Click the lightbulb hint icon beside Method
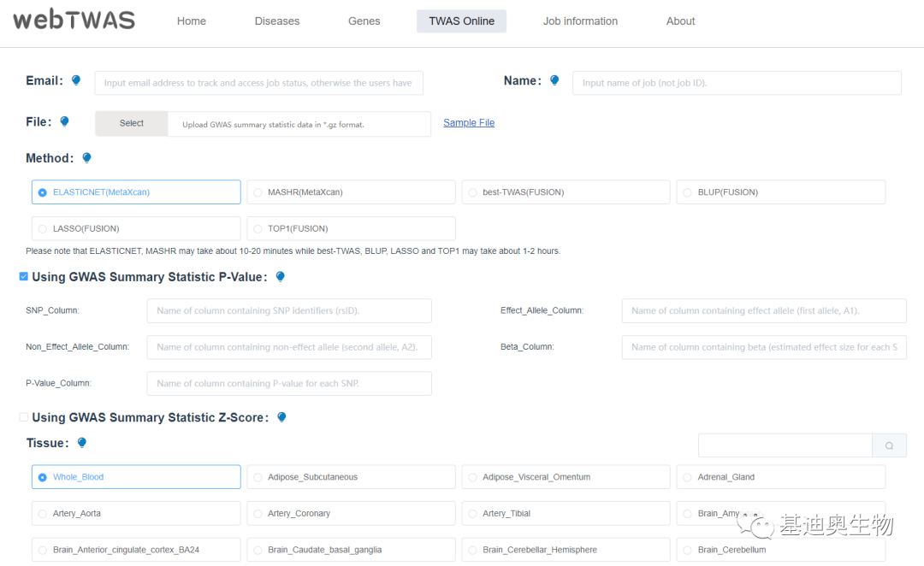The image size is (924, 566). 86,158
